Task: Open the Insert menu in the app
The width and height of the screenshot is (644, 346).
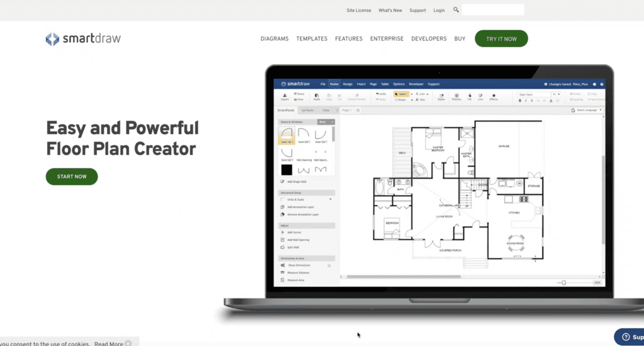Action: pyautogui.click(x=361, y=84)
